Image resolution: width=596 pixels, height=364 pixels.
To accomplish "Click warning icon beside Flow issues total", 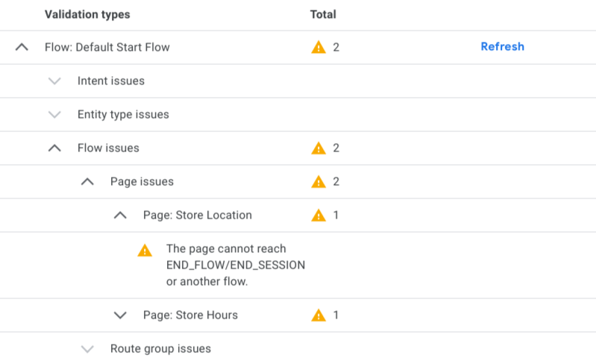I will pos(319,148).
